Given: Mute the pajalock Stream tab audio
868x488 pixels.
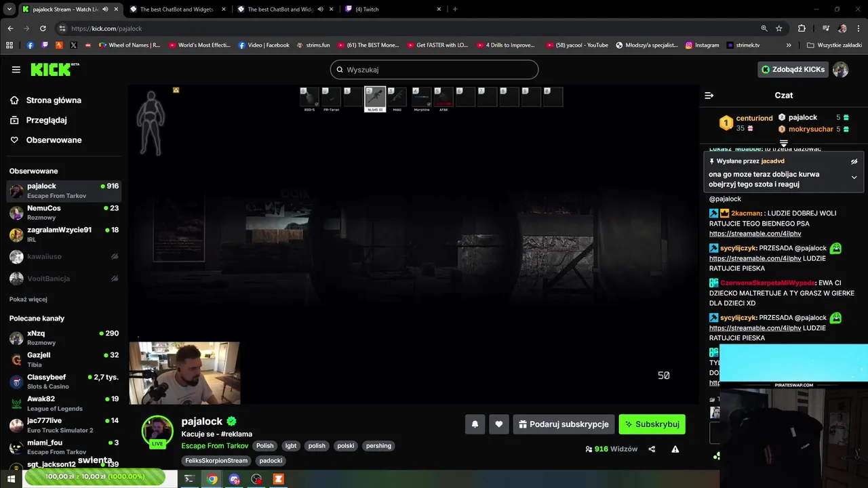Looking at the screenshot, I should click(x=105, y=9).
